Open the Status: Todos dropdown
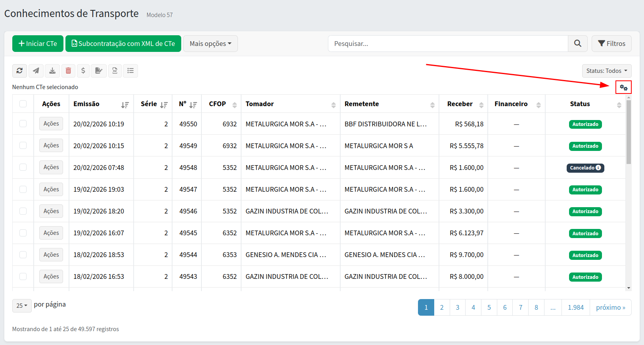This screenshot has width=644, height=345. (606, 71)
